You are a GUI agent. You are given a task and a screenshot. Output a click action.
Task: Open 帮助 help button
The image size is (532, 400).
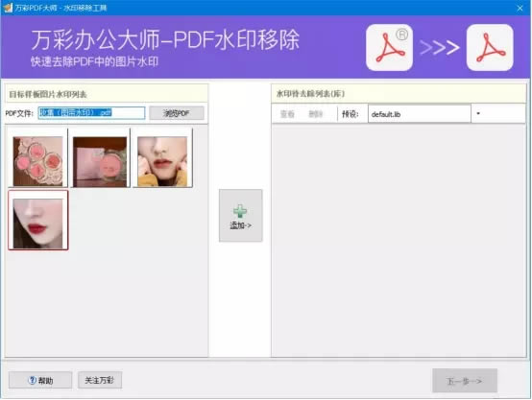(40, 381)
